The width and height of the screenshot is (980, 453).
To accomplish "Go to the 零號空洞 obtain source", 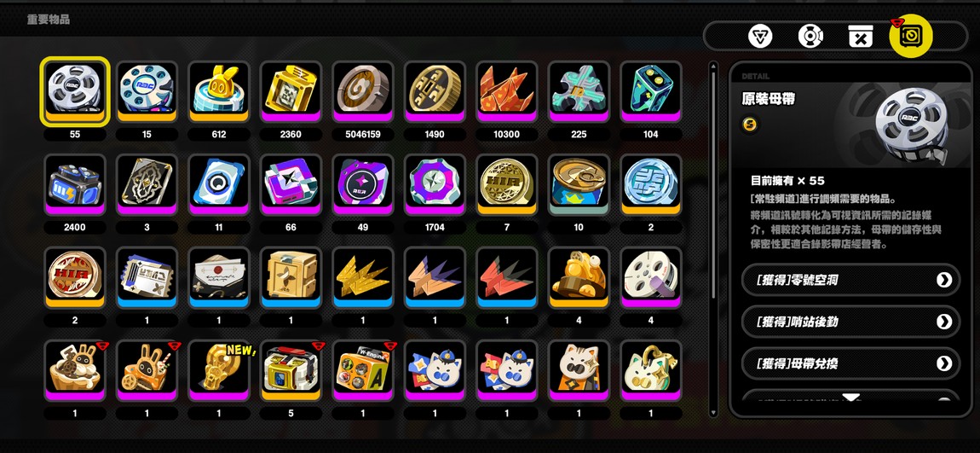I will pos(850,280).
